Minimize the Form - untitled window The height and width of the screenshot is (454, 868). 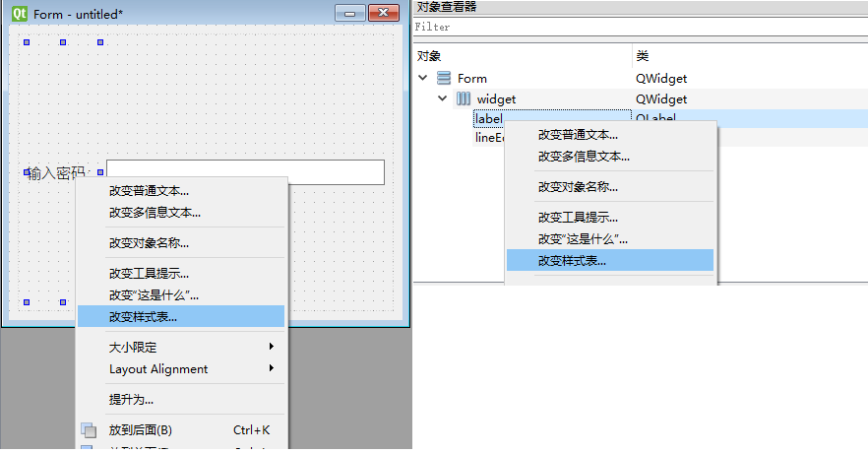click(x=350, y=13)
